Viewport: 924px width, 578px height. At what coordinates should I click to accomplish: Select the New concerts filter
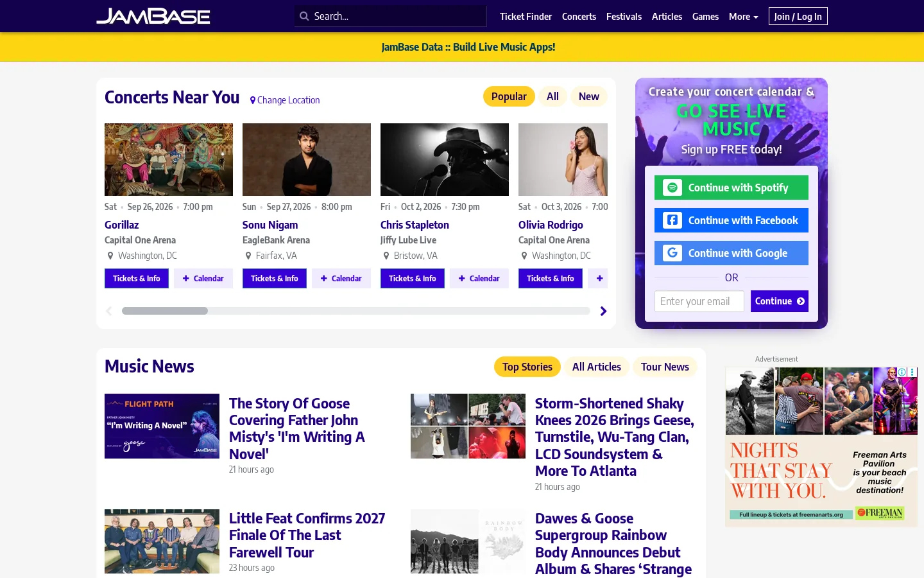[x=588, y=96]
